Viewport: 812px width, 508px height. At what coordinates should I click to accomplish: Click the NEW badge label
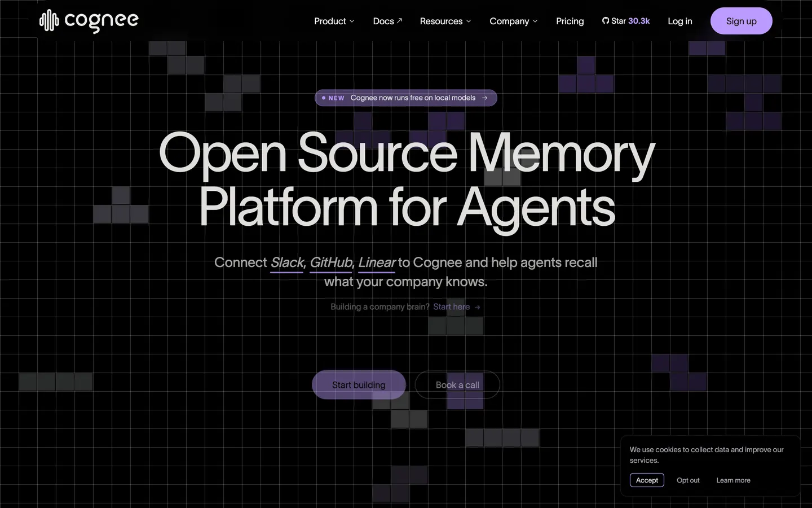point(336,98)
